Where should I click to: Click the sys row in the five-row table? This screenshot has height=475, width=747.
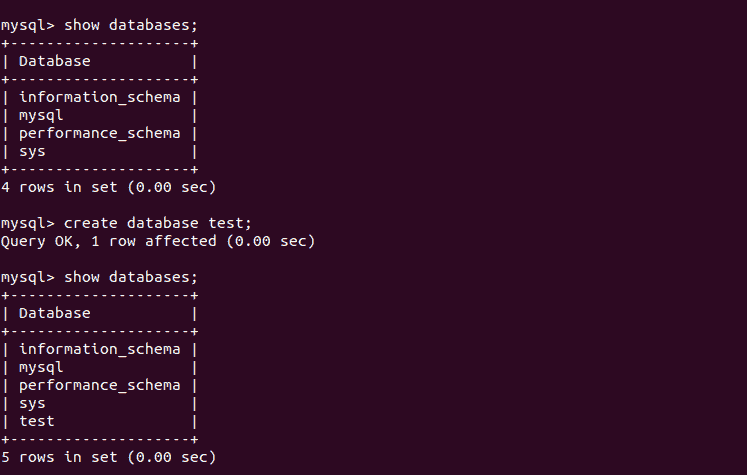[32, 403]
